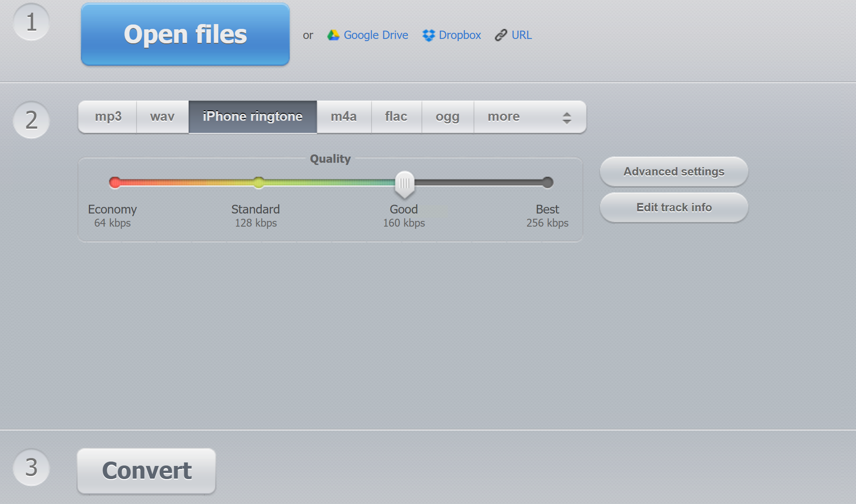Click the URL chain-link icon
Viewport: 856px width, 504px height.
tap(501, 35)
